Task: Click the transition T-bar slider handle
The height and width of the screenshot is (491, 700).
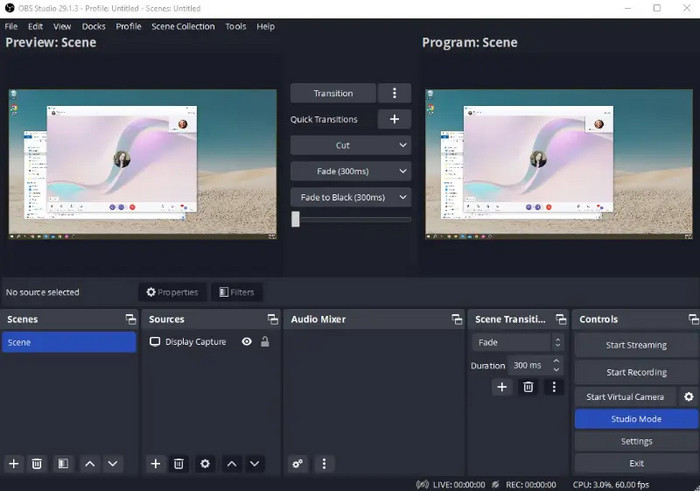Action: point(295,219)
